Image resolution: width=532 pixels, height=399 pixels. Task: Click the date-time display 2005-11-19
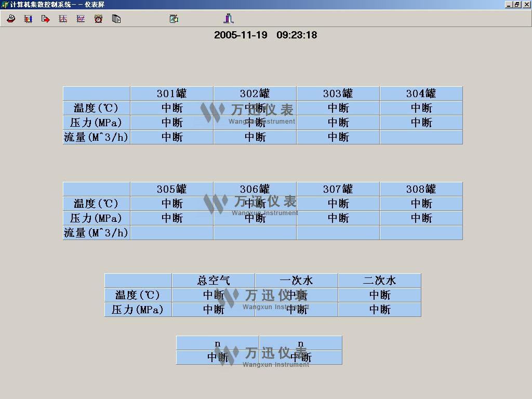241,35
